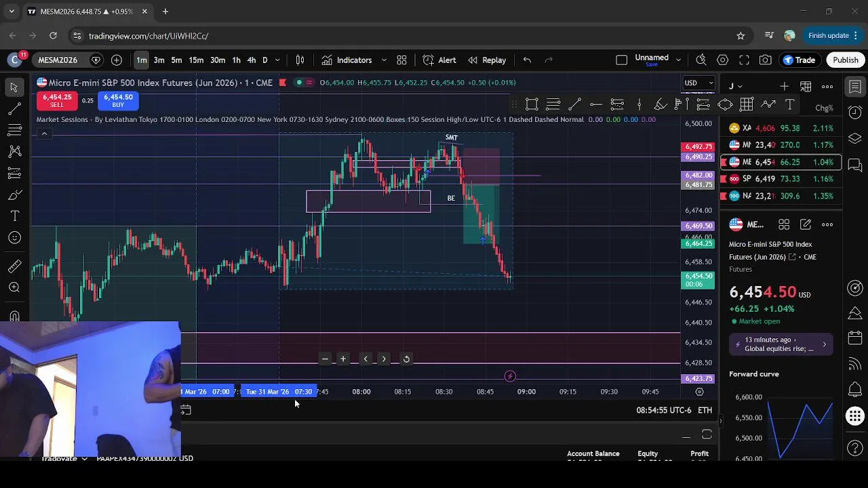Open the patterns tool in left toolbar
This screenshot has height=488, width=868.
point(14,152)
